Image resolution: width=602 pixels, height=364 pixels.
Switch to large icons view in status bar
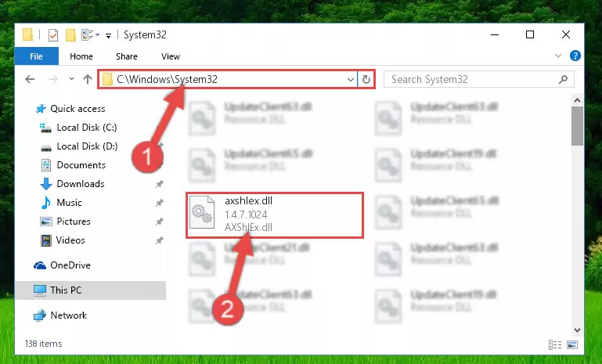point(572,344)
